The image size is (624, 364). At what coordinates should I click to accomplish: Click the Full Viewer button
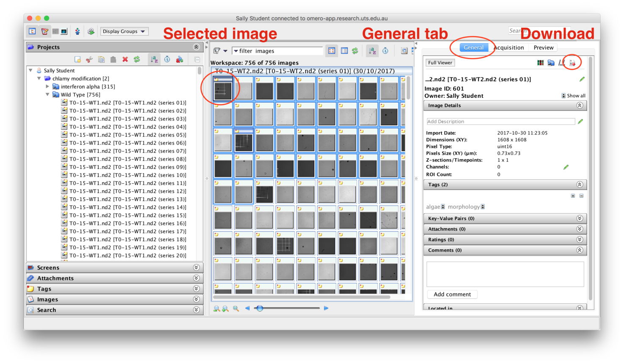pos(440,63)
